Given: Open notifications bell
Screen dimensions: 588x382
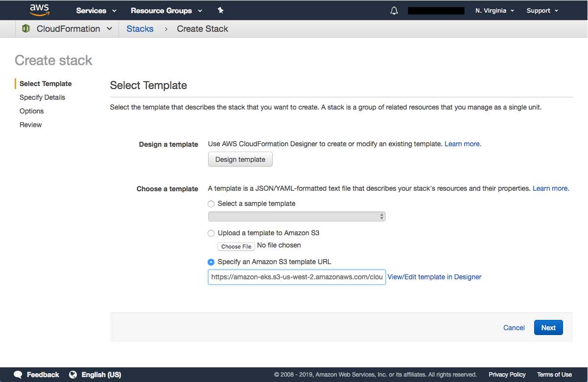Looking at the screenshot, I should (394, 11).
